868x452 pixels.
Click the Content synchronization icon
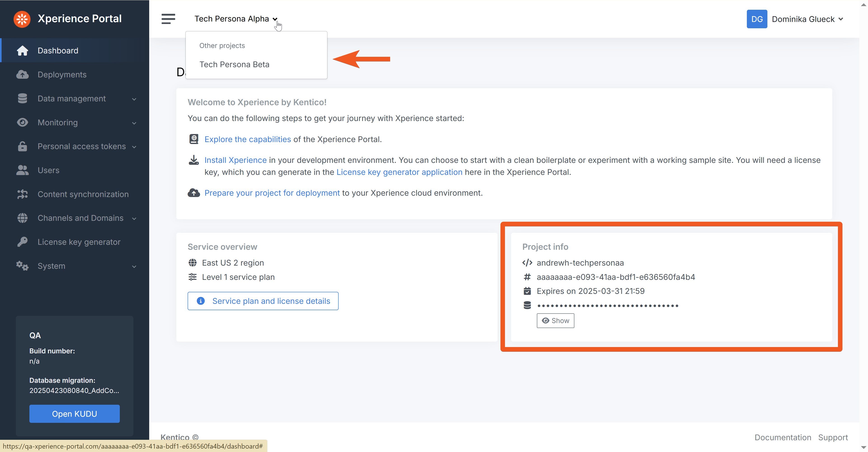click(x=23, y=194)
